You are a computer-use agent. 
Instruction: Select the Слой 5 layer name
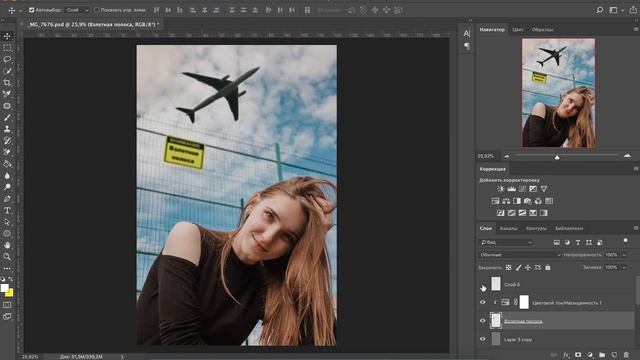coord(512,284)
